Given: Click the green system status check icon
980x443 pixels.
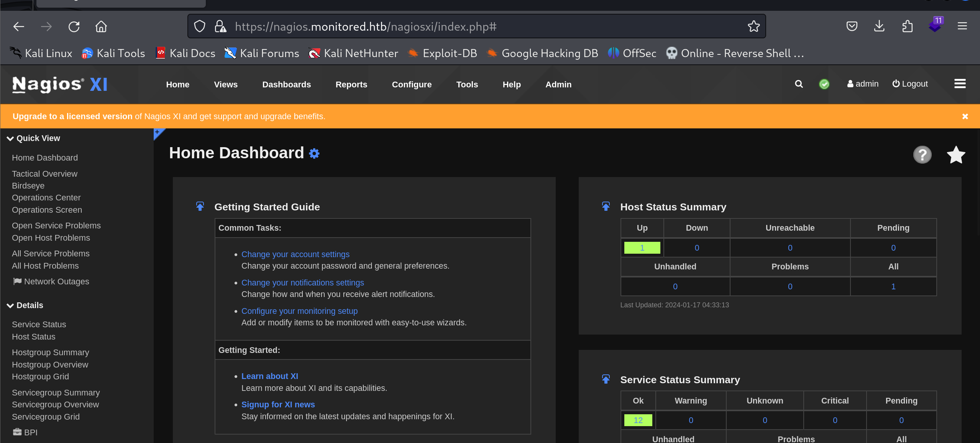Looking at the screenshot, I should [824, 84].
